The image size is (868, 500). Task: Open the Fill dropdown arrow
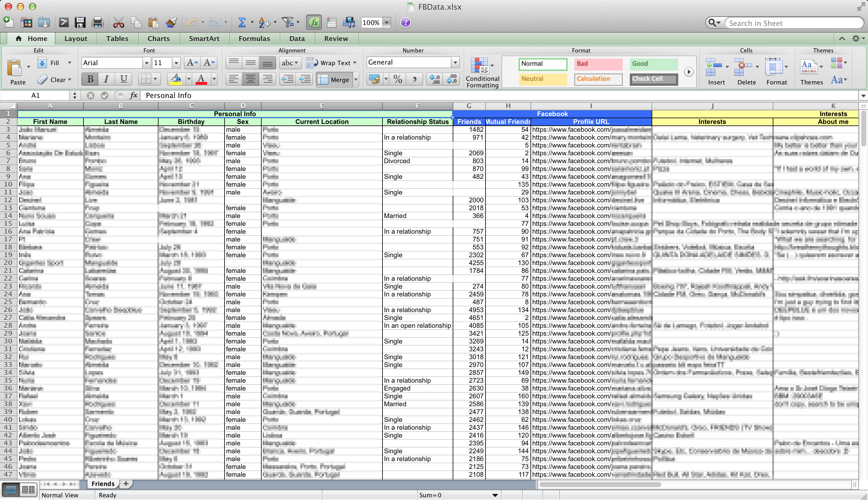pos(70,62)
